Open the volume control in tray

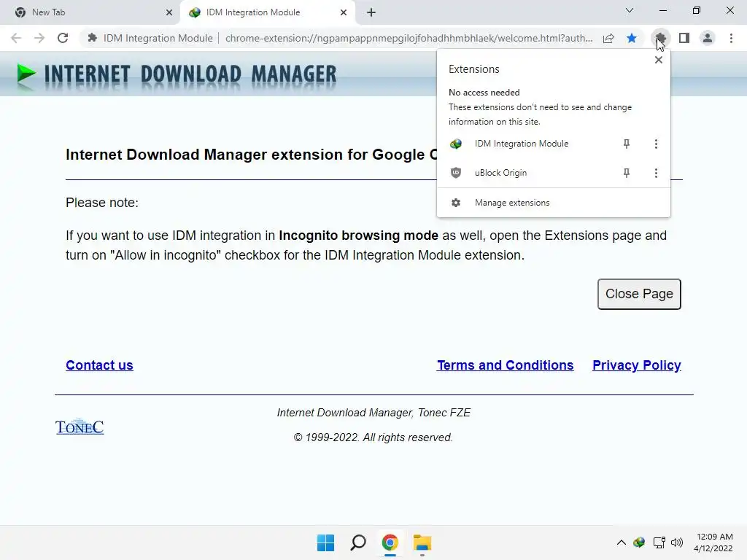(676, 542)
